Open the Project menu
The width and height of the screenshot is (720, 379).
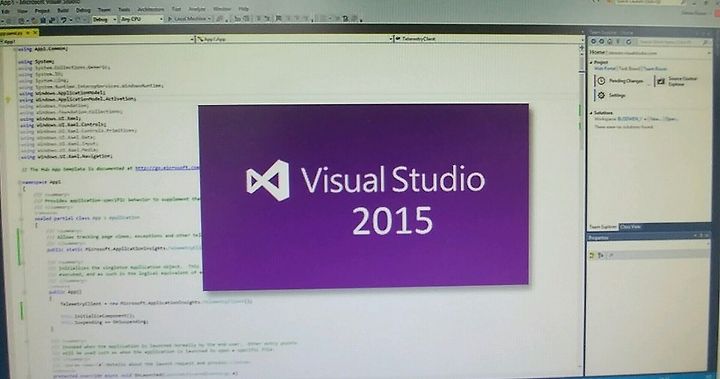pyautogui.click(x=42, y=11)
